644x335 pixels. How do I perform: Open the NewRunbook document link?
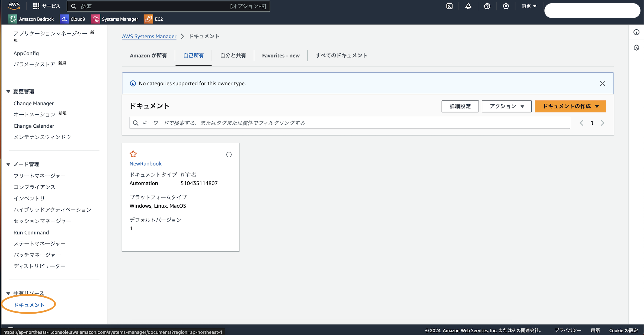tap(145, 163)
